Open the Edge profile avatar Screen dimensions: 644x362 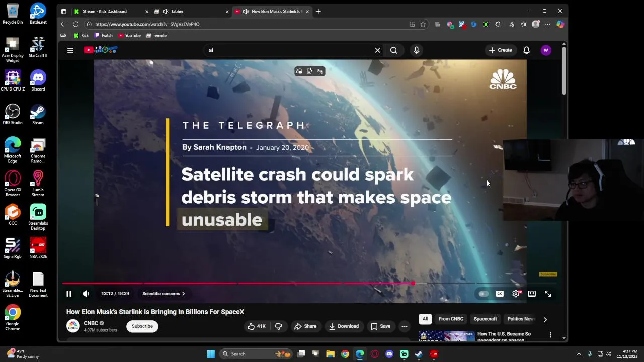[x=536, y=24]
